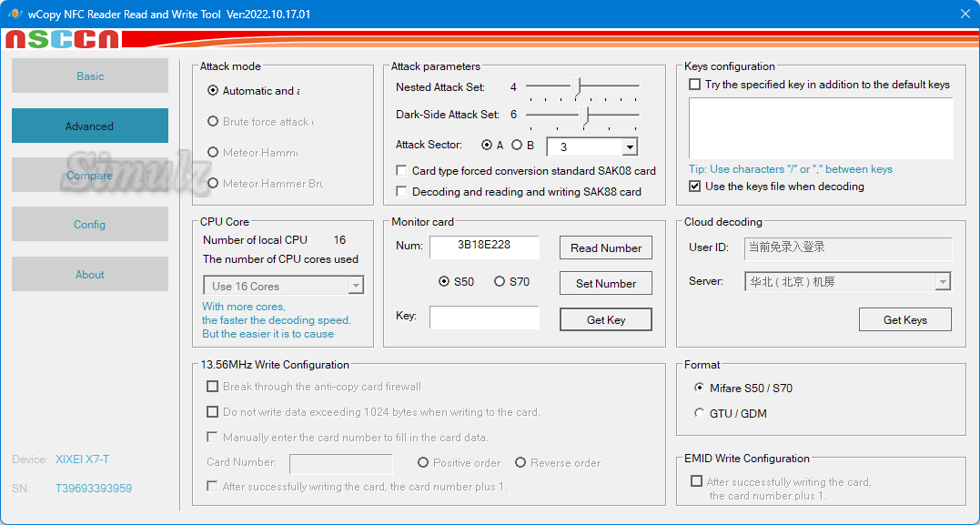The image size is (980, 525).
Task: Click the Get Keys button
Action: tap(905, 319)
